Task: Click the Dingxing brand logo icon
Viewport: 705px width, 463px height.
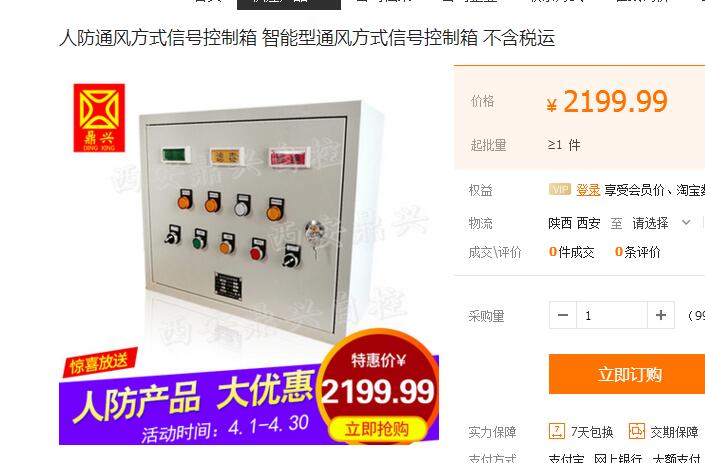Action: 99,118
